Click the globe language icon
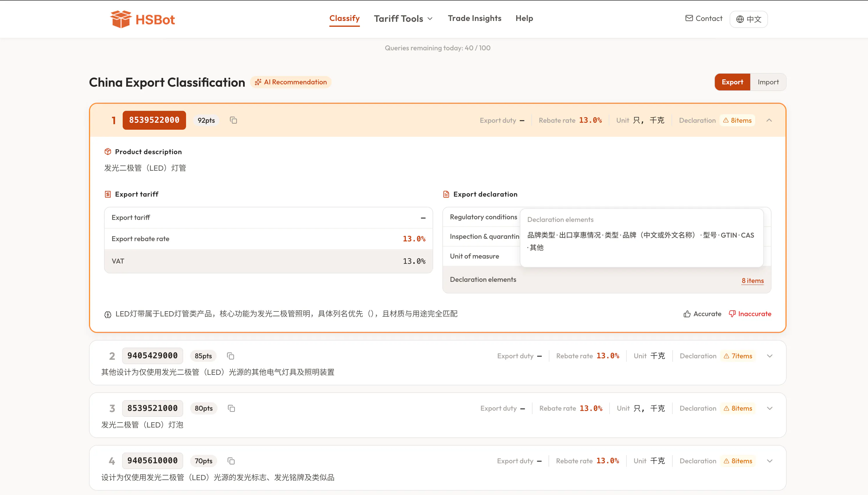 [740, 19]
